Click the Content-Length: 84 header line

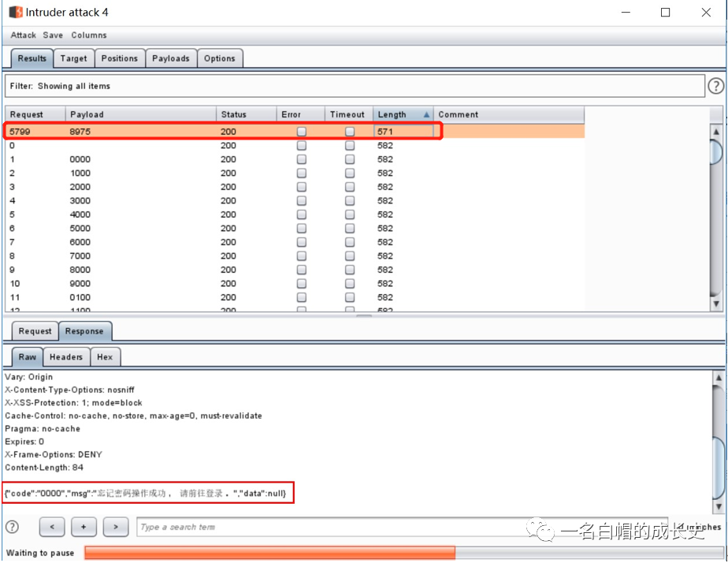[44, 468]
